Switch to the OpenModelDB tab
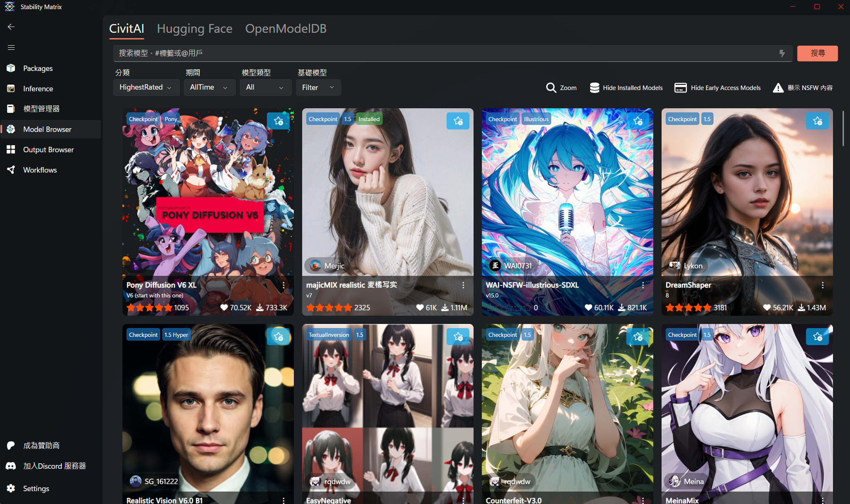Screen dimensions: 850x504 (286, 29)
